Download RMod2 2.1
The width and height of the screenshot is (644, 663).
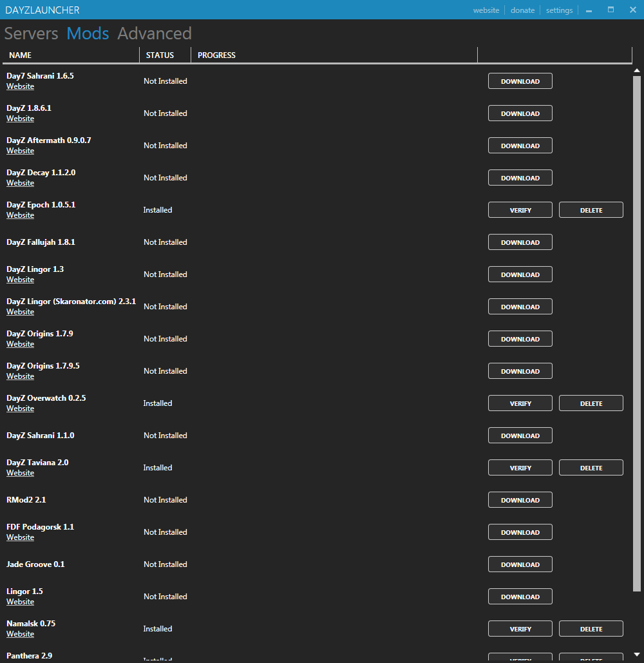[520, 500]
